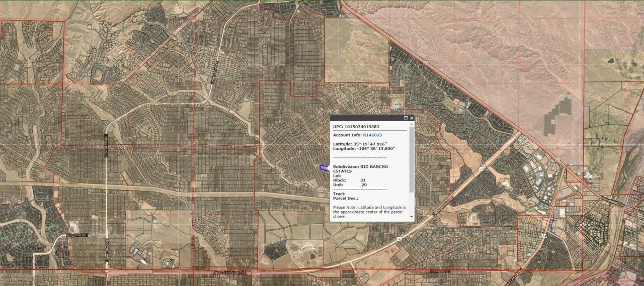Click the Paseo del Volcan NE label
644x286 pixels.
coord(229,272)
